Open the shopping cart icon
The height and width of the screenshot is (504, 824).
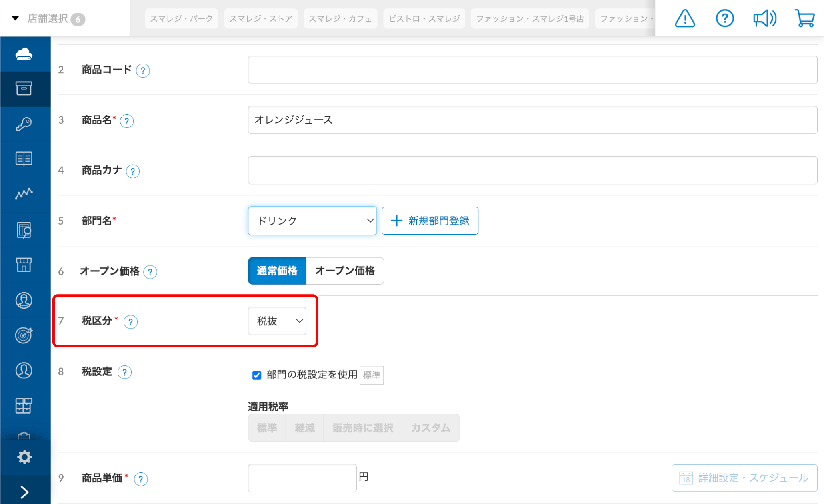tap(804, 18)
